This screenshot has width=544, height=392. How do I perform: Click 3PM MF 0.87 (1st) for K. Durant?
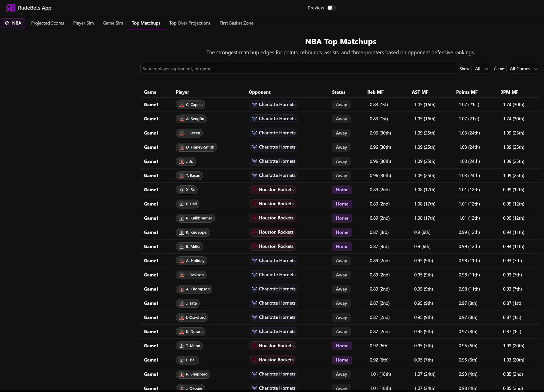pos(512,332)
